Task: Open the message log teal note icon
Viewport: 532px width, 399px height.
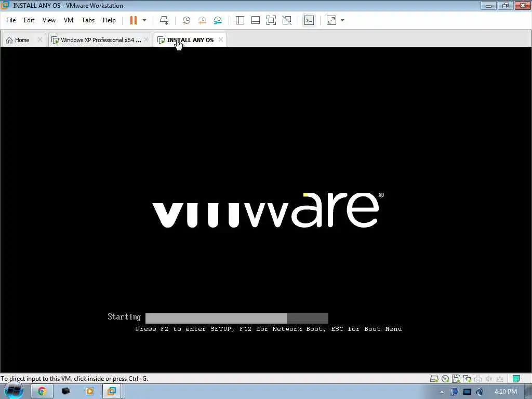Action: pos(516,379)
